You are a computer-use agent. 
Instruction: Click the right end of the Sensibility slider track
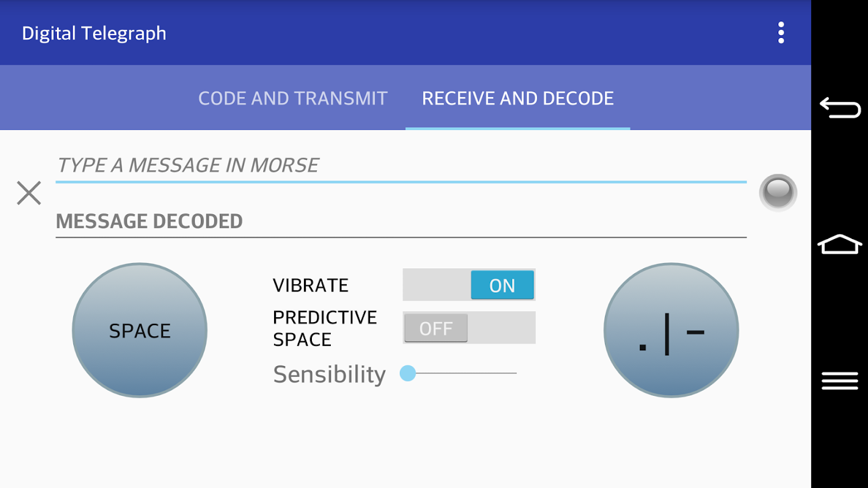[514, 373]
